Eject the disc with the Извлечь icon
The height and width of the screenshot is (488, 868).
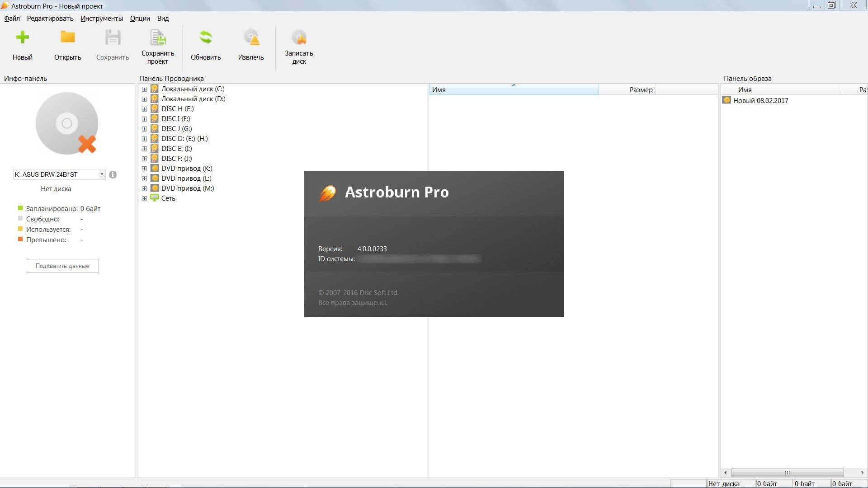click(x=251, y=38)
